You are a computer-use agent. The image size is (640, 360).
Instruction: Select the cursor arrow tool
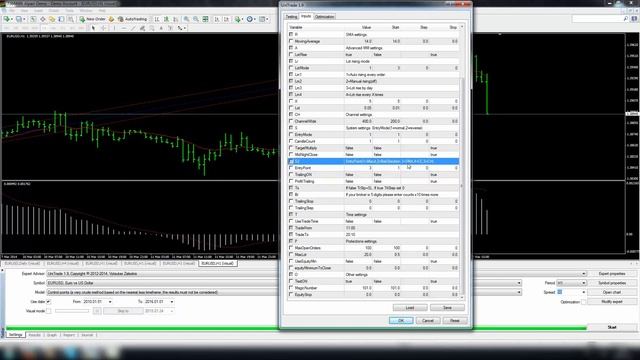(93, 28)
